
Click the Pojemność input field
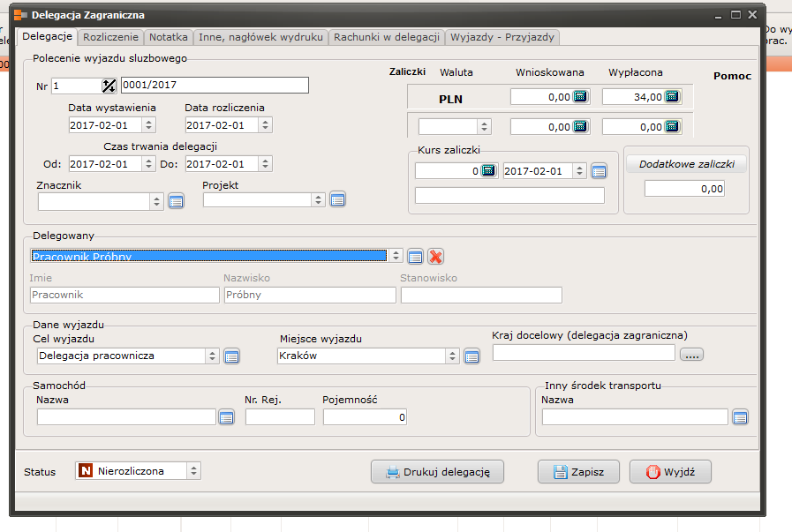[366, 417]
